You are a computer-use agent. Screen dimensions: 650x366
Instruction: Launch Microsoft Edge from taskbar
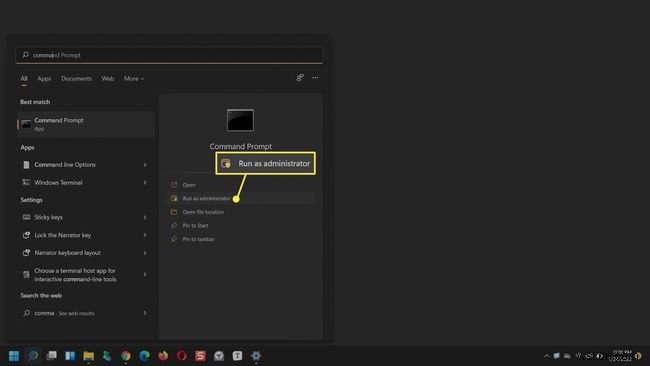pos(144,356)
